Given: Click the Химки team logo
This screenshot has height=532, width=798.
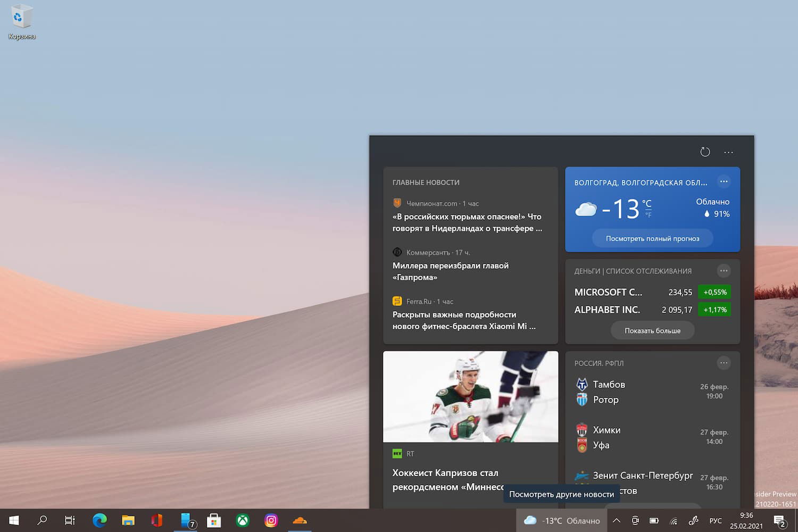Looking at the screenshot, I should (582, 430).
